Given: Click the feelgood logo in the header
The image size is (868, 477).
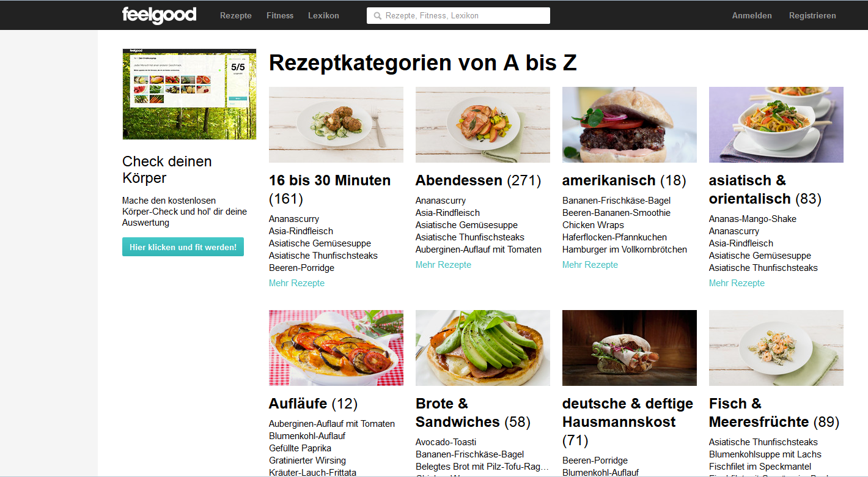Looking at the screenshot, I should (x=159, y=15).
